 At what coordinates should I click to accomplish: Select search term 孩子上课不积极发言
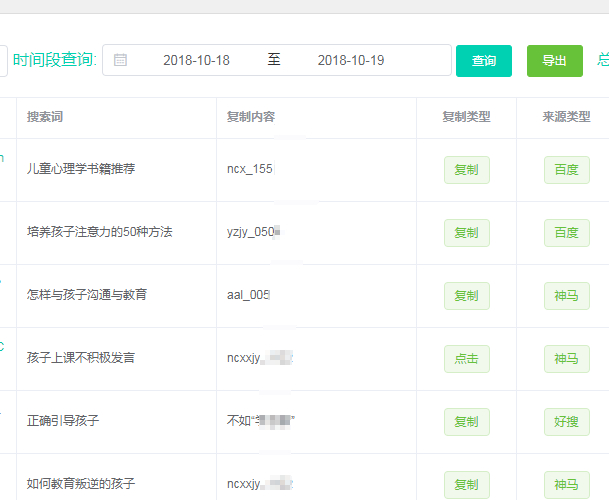(81, 357)
